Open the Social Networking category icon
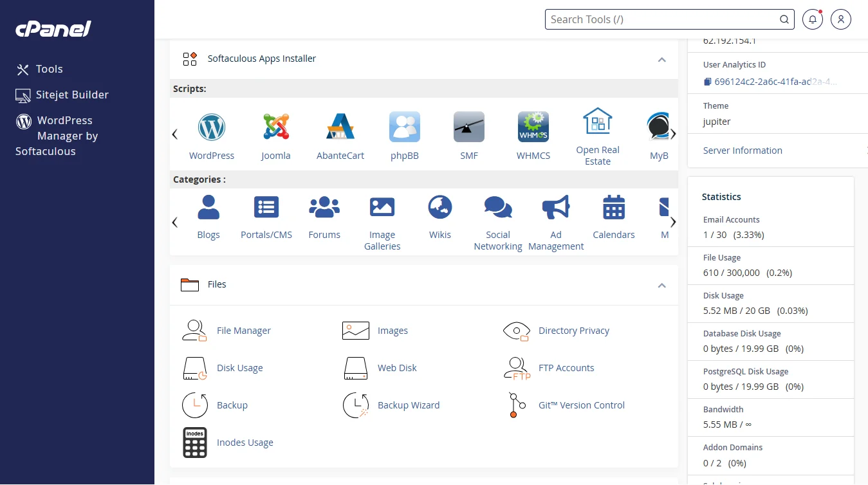Viewport: 868px width, 485px height. click(498, 207)
